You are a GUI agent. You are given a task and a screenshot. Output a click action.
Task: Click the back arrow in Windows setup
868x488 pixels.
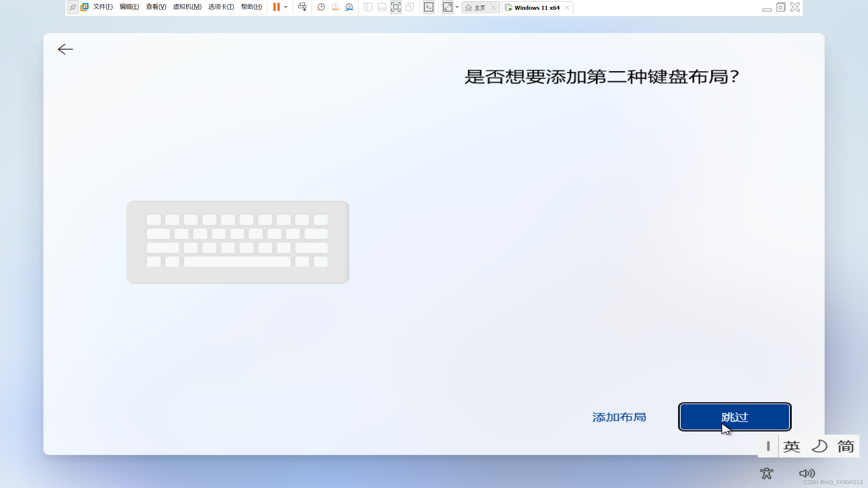[x=65, y=49]
